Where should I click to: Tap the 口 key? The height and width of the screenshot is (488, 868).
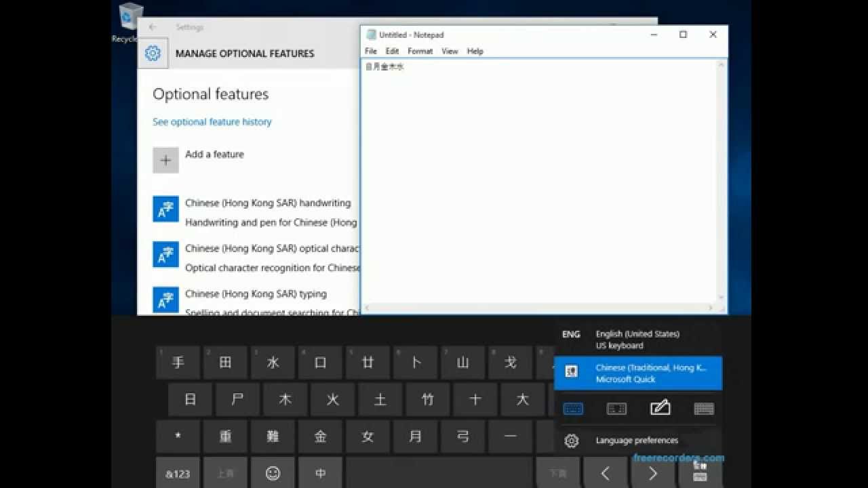(320, 363)
